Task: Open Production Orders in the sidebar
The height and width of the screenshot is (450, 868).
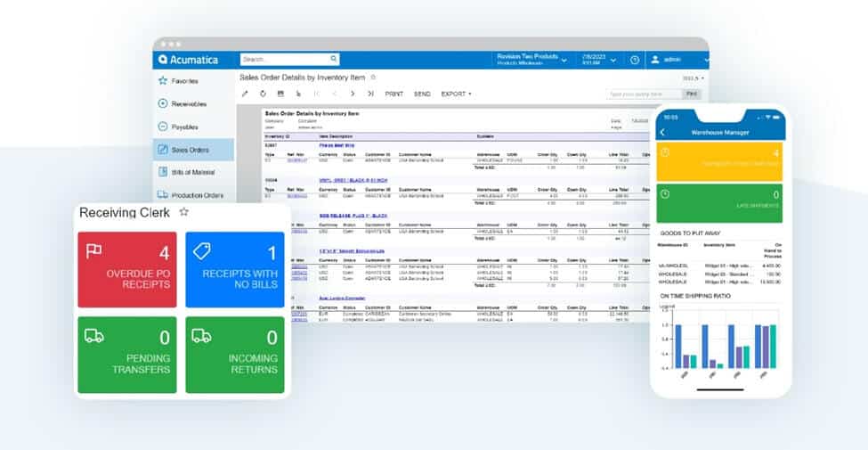Action: coord(193,195)
